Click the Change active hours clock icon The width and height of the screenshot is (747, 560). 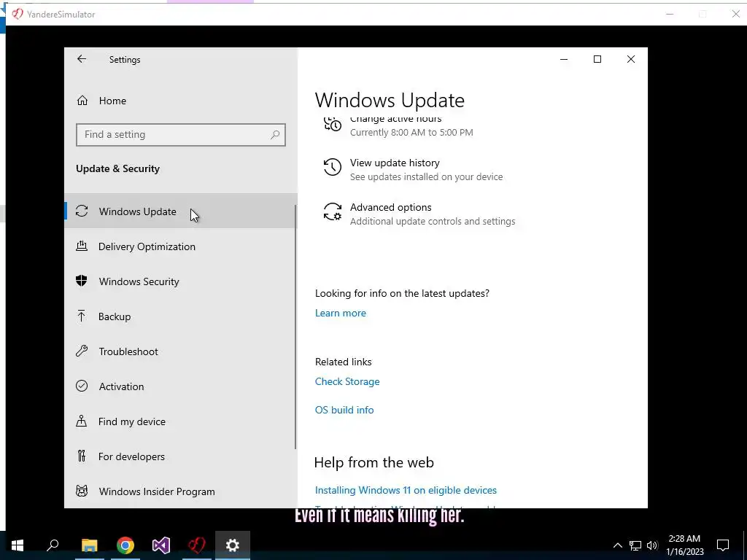[x=333, y=124]
